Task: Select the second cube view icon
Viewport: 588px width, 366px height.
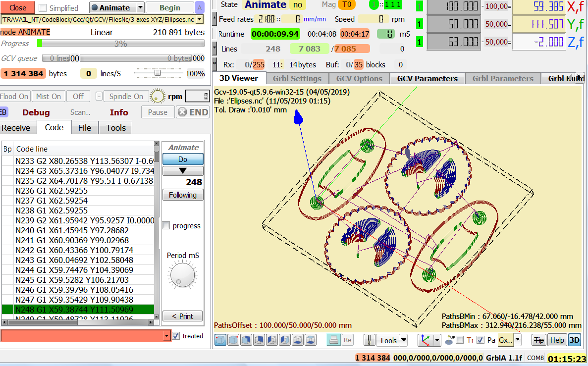Action: point(233,340)
